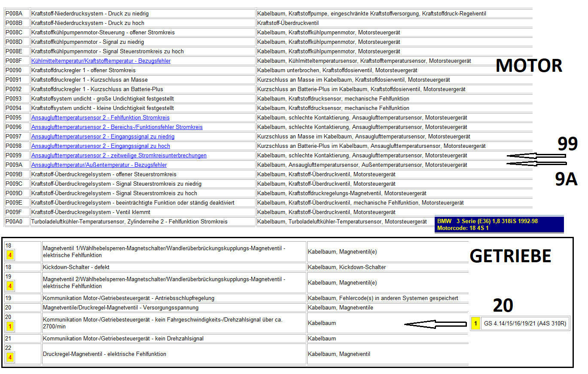Click the yellow 4 badge under code 18
Screen dimensions: 588x374
[x=10, y=255]
